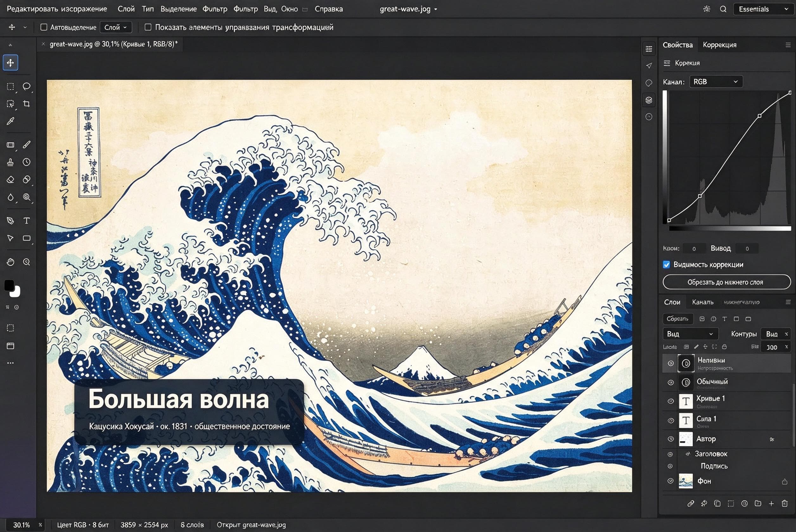
Task: Uncheck Видимость коррекции checkbox
Action: pyautogui.click(x=666, y=265)
